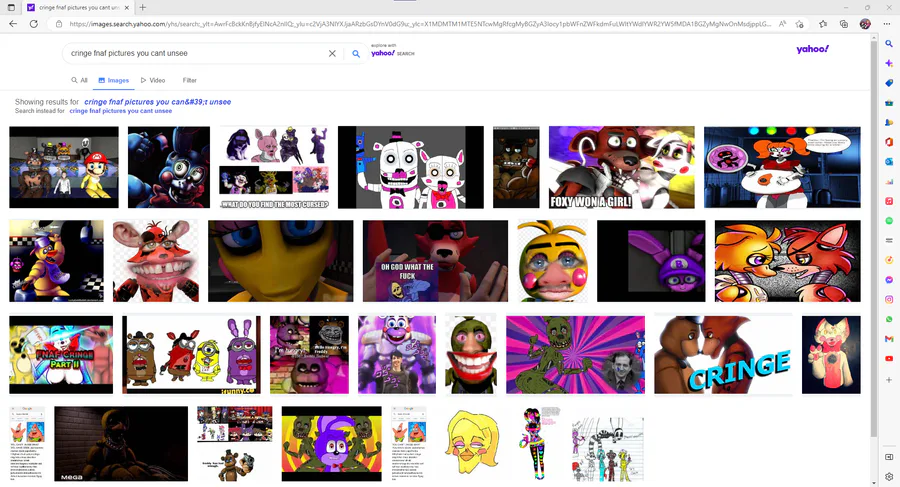
Task: Open a new browser tab
Action: tap(142, 7)
